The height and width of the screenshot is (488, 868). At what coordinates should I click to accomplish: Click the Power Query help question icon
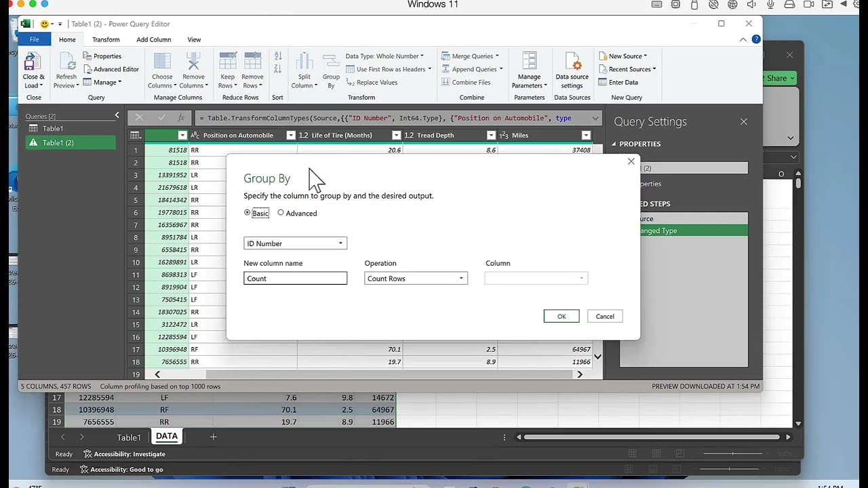(x=756, y=39)
